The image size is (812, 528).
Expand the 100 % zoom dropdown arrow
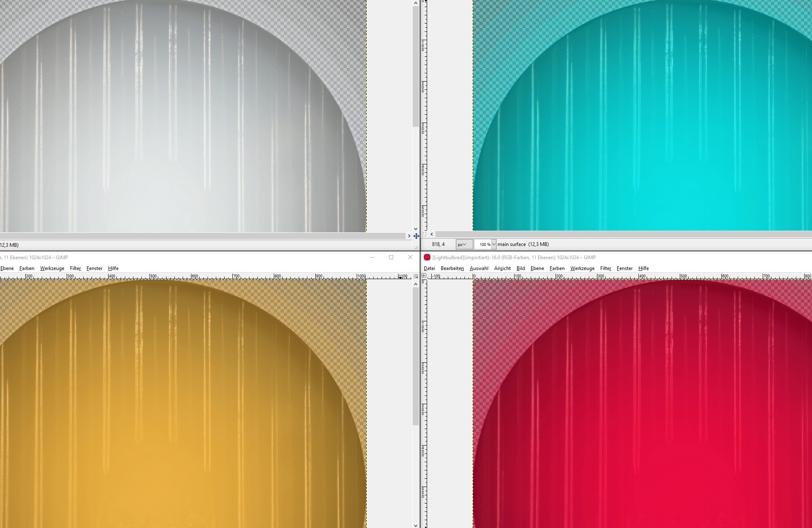[493, 244]
